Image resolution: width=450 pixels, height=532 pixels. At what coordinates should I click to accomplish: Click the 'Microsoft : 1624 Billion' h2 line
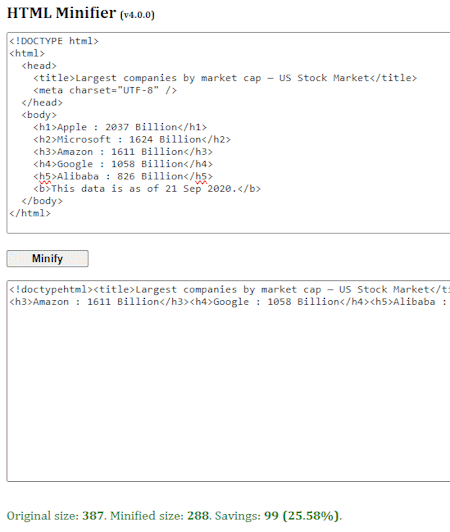(x=132, y=139)
